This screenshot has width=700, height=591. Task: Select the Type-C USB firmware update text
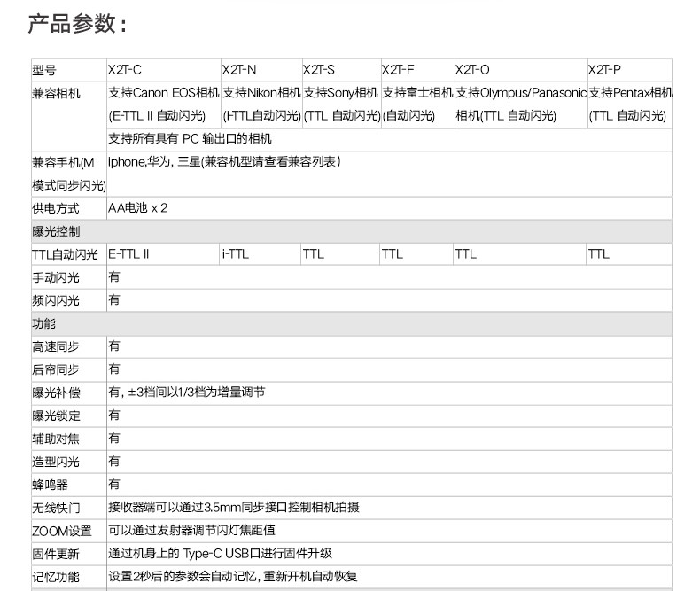[x=220, y=554]
